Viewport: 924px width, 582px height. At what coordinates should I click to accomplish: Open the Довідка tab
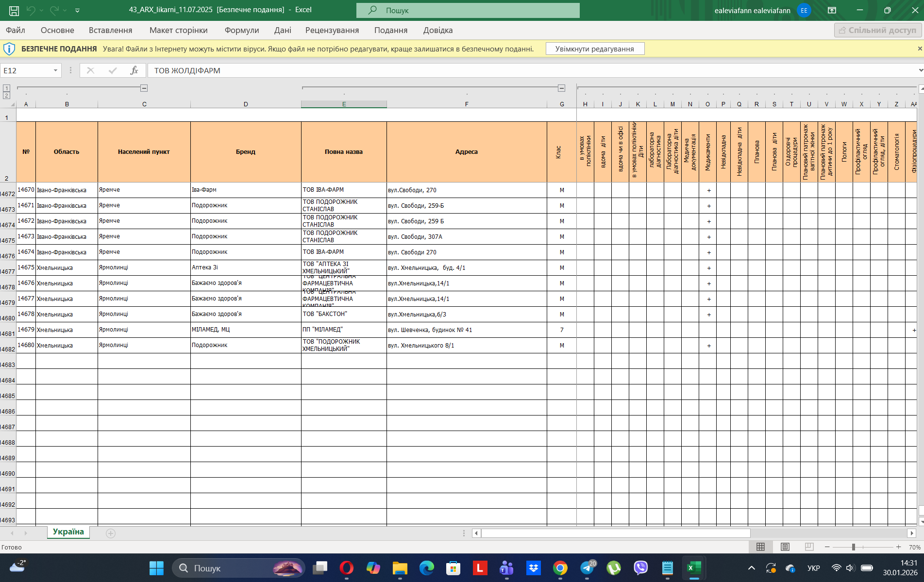(438, 30)
